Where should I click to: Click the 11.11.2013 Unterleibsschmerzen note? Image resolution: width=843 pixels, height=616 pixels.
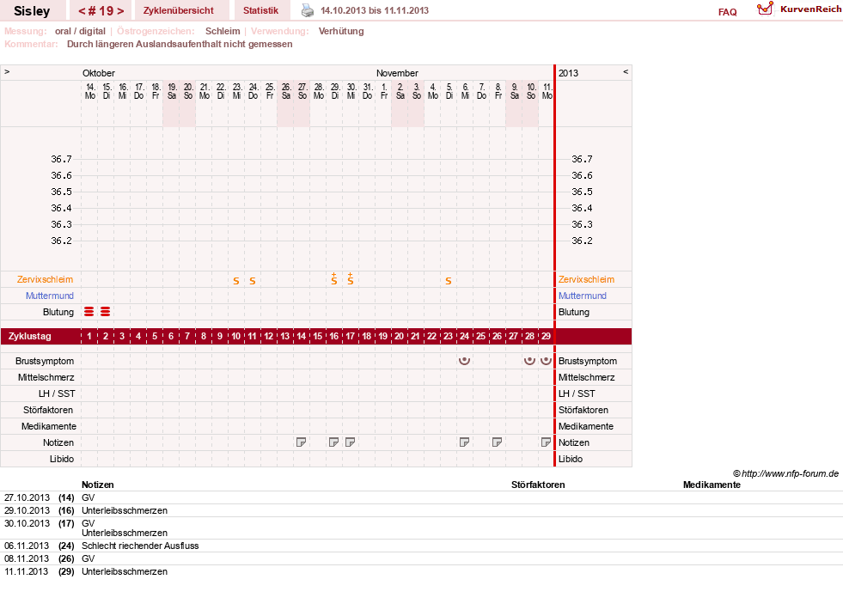[x=125, y=572]
